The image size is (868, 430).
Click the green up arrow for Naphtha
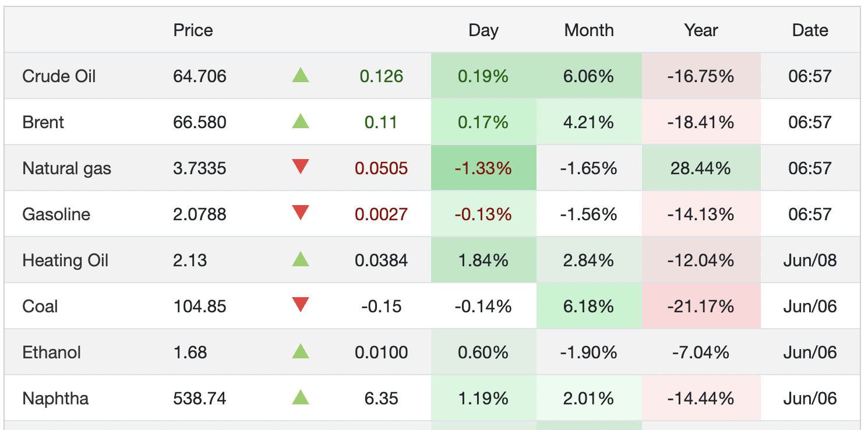tap(301, 397)
